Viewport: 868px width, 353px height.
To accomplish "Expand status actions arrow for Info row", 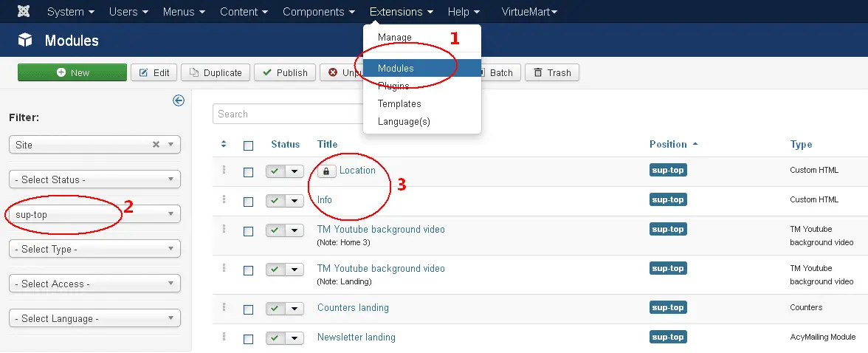I will [x=295, y=201].
